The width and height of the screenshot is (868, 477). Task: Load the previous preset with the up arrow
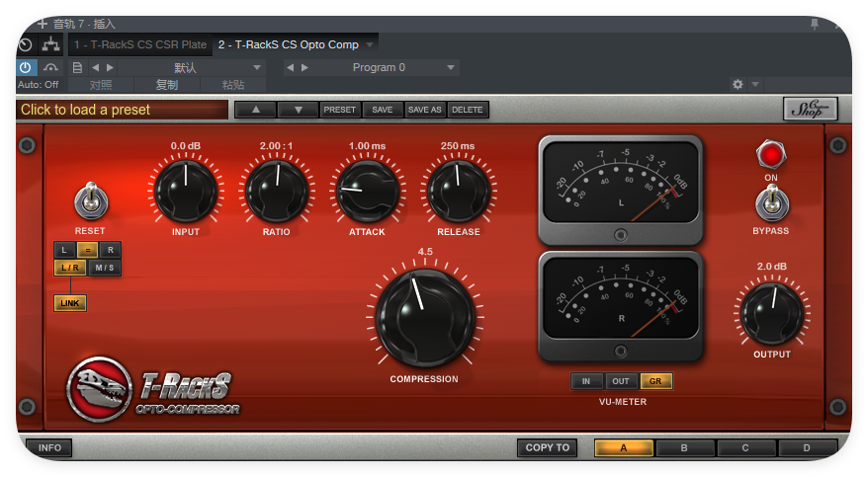pos(256,110)
